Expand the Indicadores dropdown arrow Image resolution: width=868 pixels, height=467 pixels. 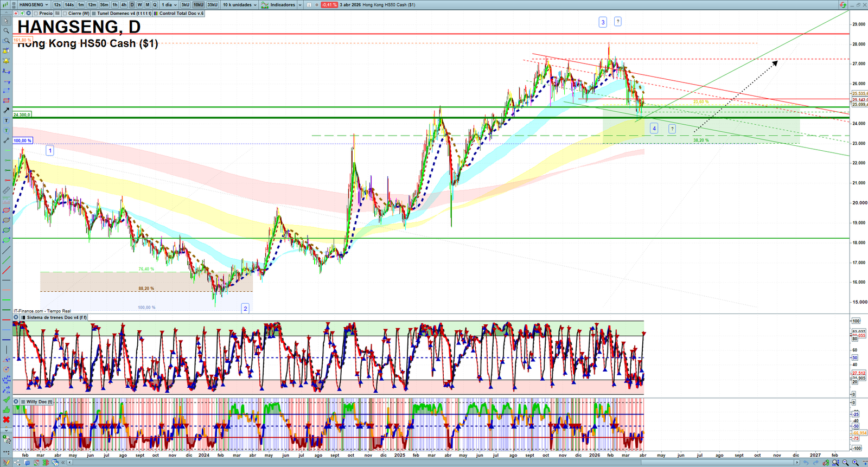(299, 5)
